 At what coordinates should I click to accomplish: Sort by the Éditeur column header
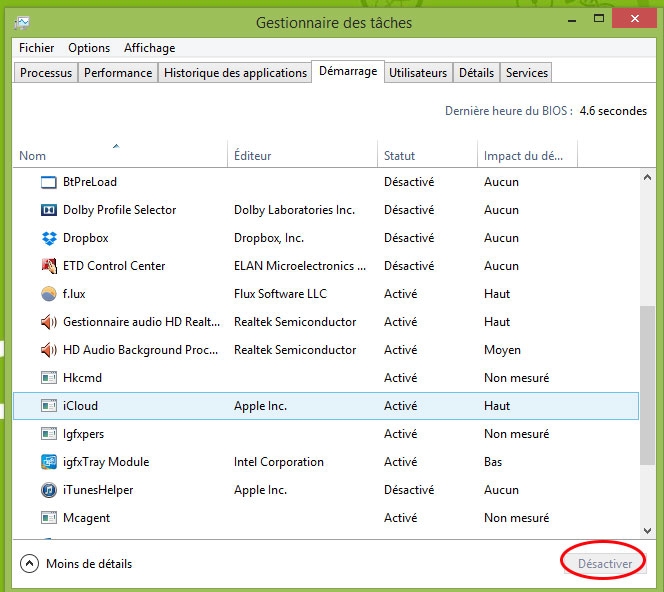[302, 155]
